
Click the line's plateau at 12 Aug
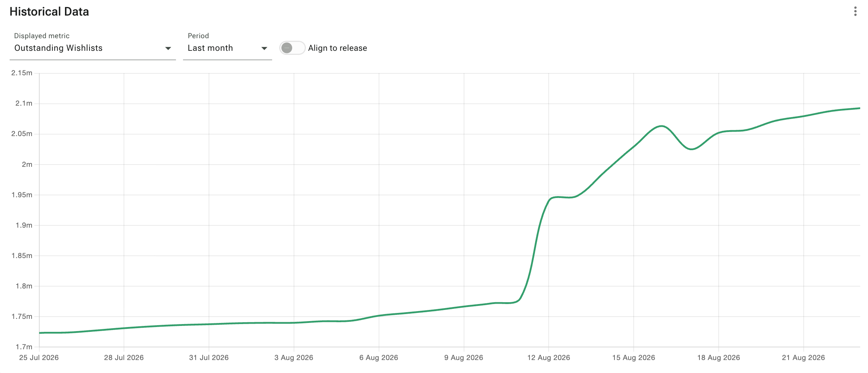pyautogui.click(x=561, y=197)
